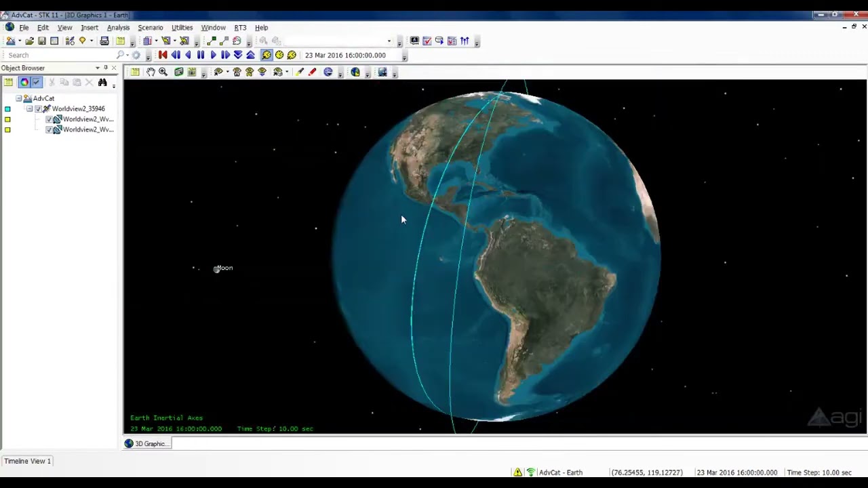Step animation backward one frame

(x=176, y=55)
